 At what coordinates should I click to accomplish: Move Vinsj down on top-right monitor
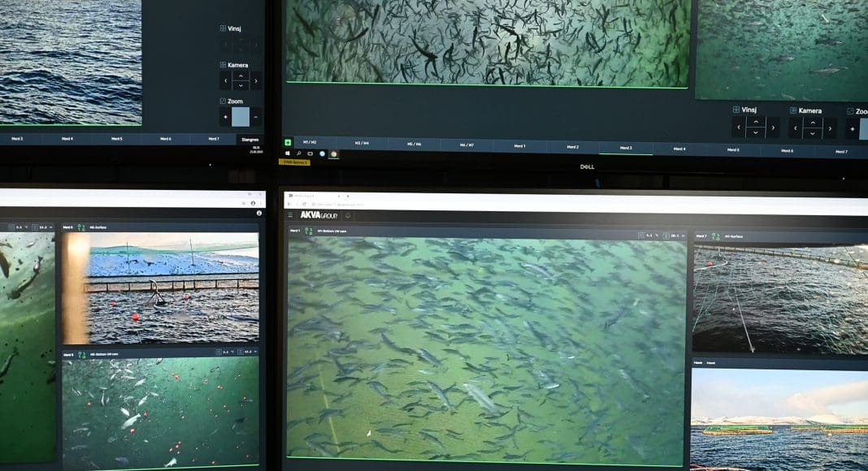pos(756,132)
